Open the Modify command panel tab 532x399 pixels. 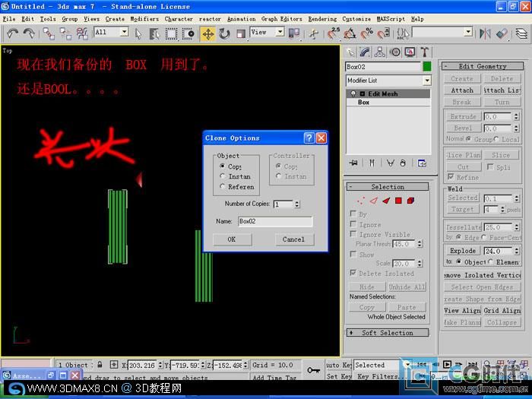(x=365, y=52)
